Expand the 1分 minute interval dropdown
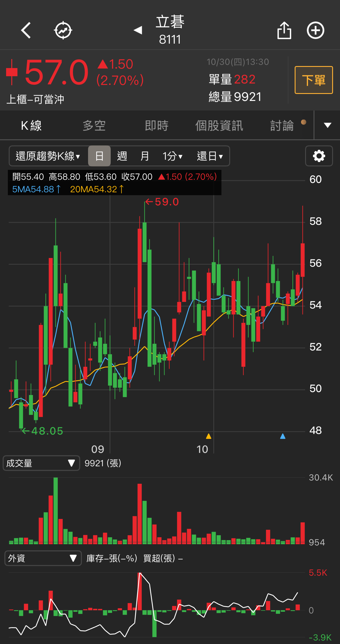 (172, 156)
